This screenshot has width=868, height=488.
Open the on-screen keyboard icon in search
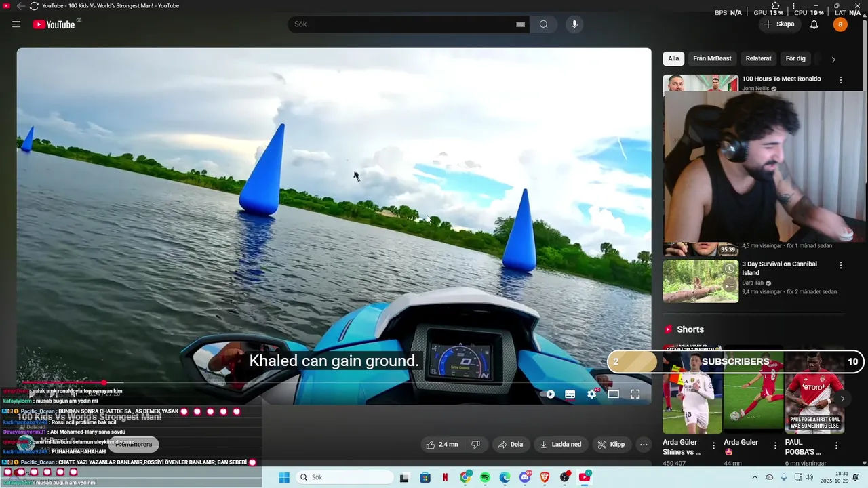[521, 24]
